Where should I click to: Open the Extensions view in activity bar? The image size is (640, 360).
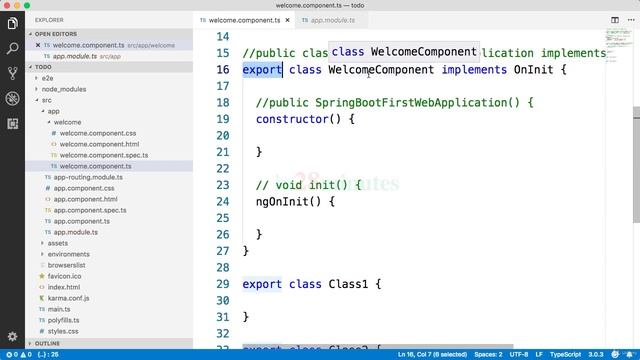tap(12, 124)
